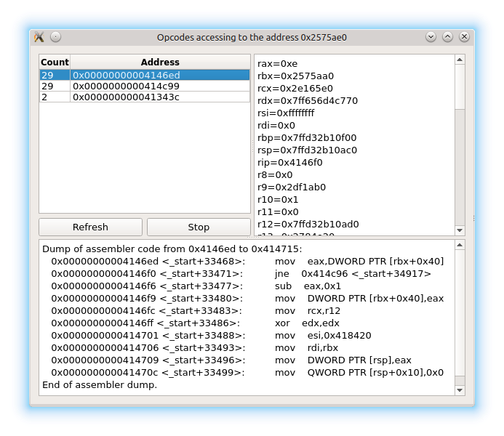Screen dimensions: 504x436
Task: Click the rdi=0x0 register line
Action: pos(276,126)
